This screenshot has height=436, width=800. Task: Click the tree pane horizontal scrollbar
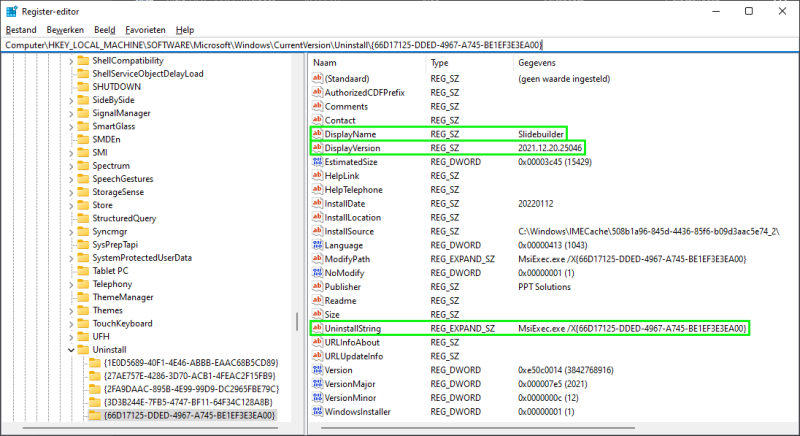[150, 428]
